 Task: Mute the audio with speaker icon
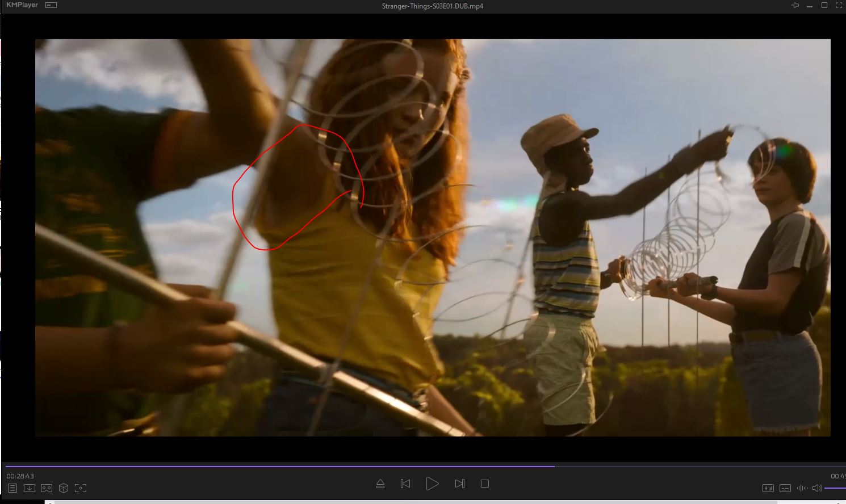click(x=816, y=488)
